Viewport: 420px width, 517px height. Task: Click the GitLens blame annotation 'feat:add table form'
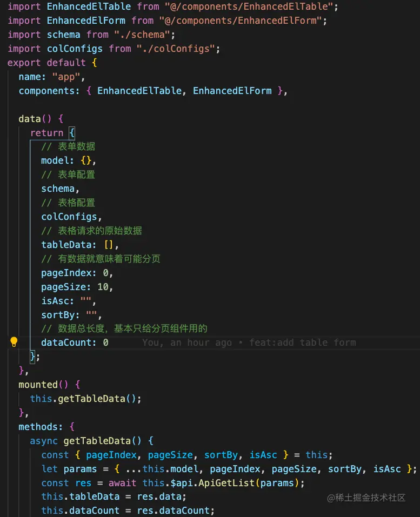pos(302,343)
